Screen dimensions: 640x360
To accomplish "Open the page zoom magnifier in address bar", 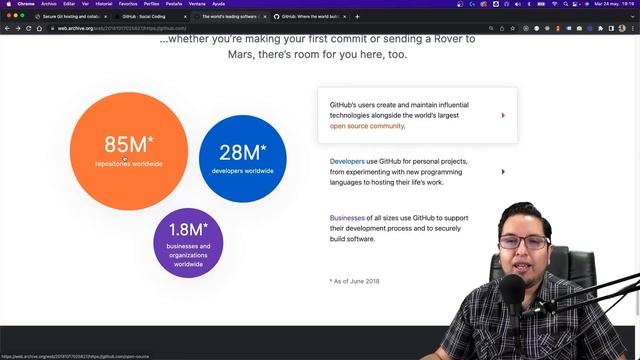I will tap(491, 29).
